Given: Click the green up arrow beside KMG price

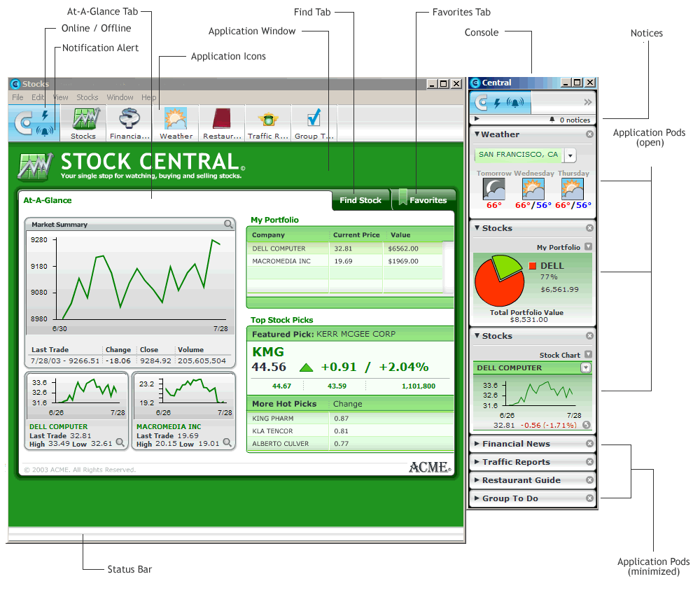Looking at the screenshot, I should (307, 367).
